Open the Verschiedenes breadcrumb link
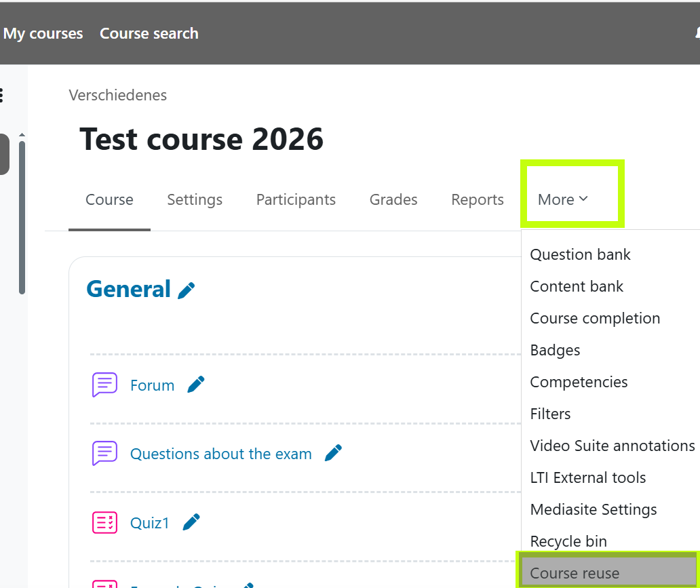Screen dimensions: 700x588 (x=118, y=95)
